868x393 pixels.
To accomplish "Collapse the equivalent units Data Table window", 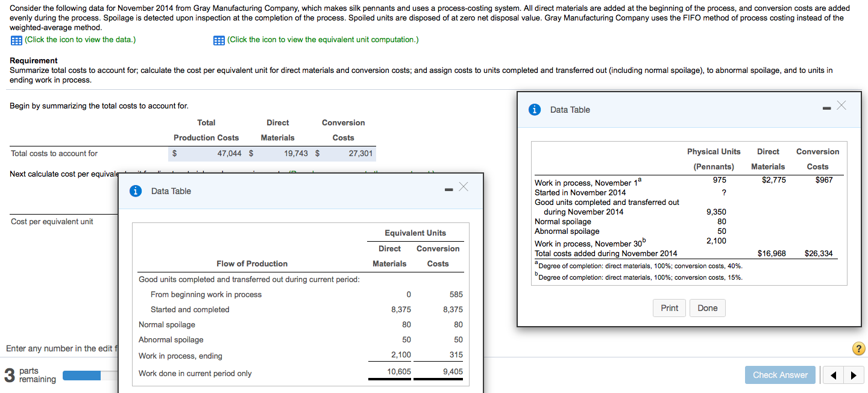I will point(448,188).
